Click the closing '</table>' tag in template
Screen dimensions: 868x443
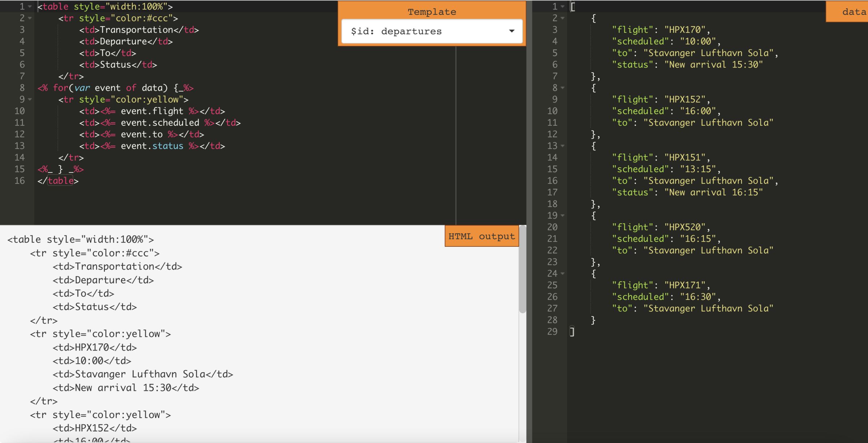pyautogui.click(x=58, y=181)
